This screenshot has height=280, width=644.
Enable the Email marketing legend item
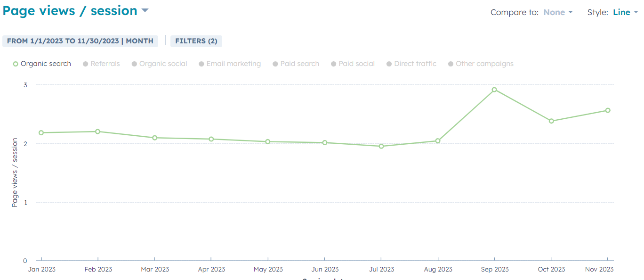pos(230,64)
